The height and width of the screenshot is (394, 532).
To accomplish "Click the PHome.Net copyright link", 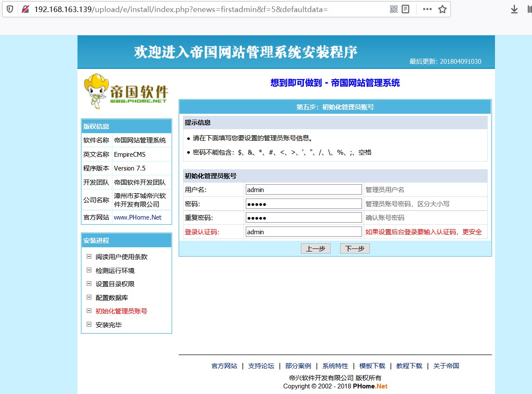I will pos(370,386).
